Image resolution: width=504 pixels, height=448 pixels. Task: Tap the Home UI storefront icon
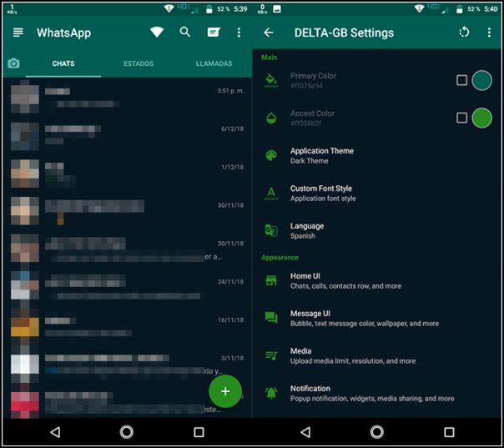tap(271, 280)
